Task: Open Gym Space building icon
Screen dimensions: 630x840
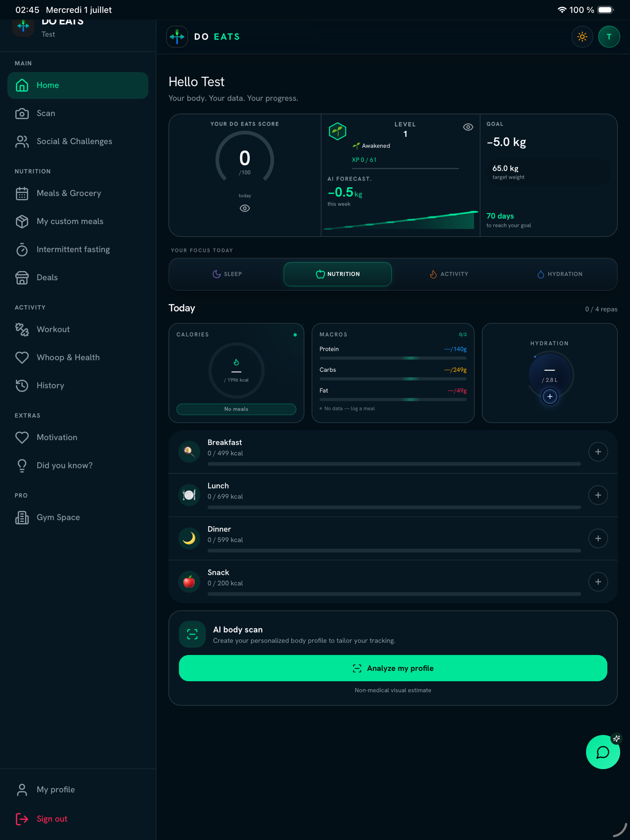Action: [22, 517]
